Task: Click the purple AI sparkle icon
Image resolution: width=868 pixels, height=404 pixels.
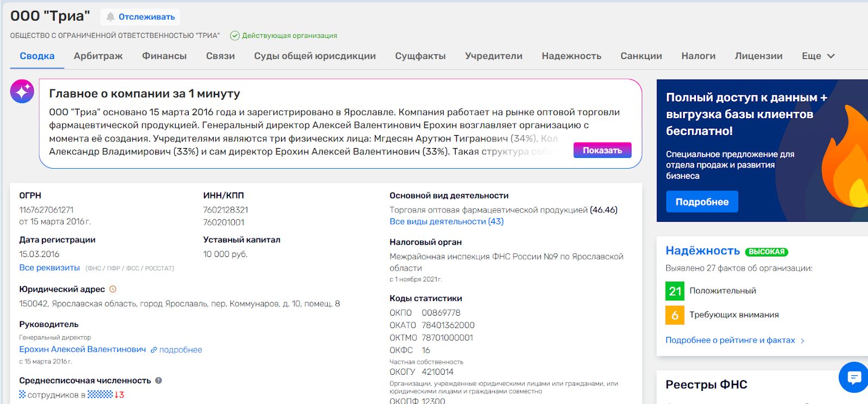Action: [x=22, y=92]
